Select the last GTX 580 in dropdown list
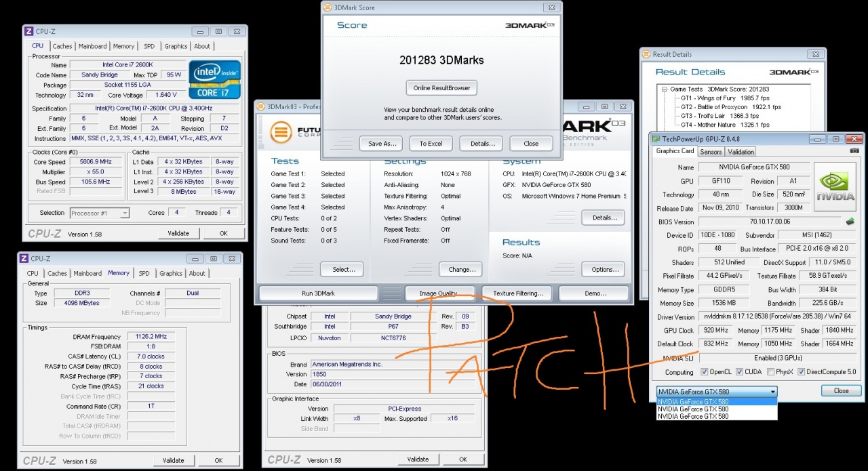Viewport: 868px width, 471px height. click(693, 417)
